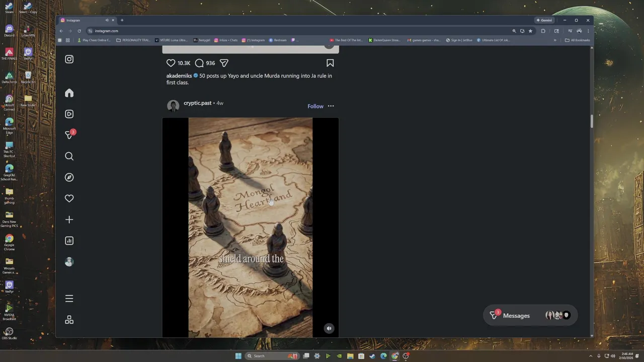
Task: Open a new Chrome tab
Action: pyautogui.click(x=122, y=20)
